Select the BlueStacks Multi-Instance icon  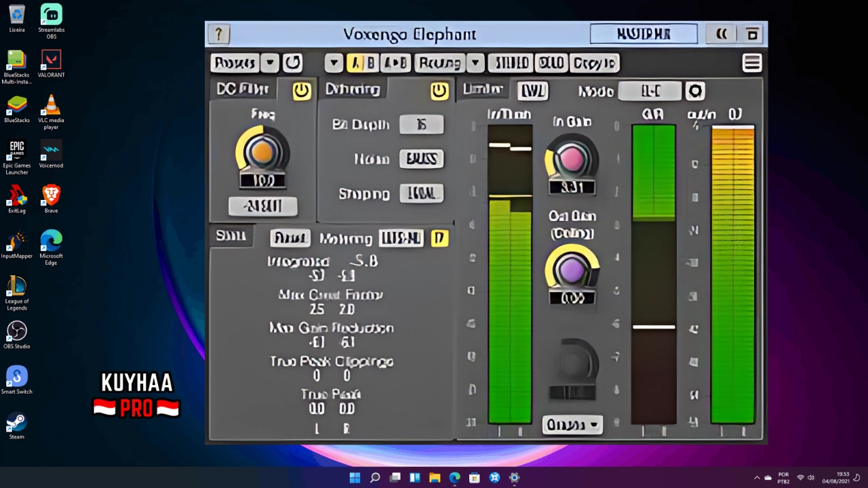pos(17,66)
